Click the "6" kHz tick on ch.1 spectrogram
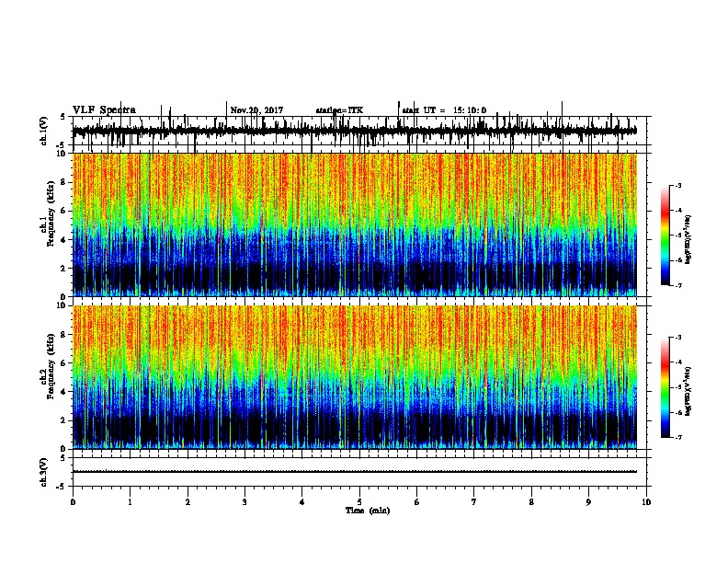728x563 pixels. coord(63,211)
